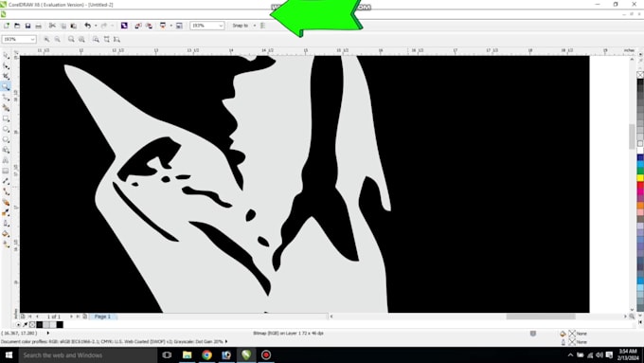This screenshot has height=363, width=644.
Task: Click the volume icon in system tray
Action: pos(599,354)
